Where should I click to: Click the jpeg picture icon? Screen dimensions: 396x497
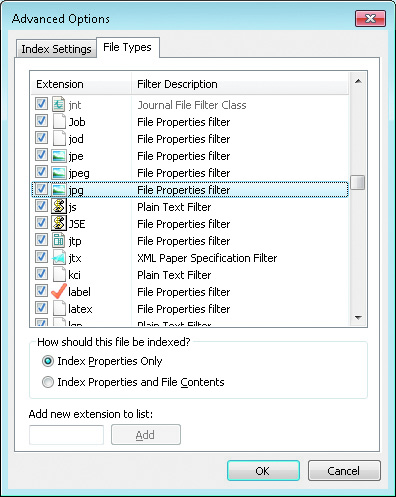pos(59,173)
